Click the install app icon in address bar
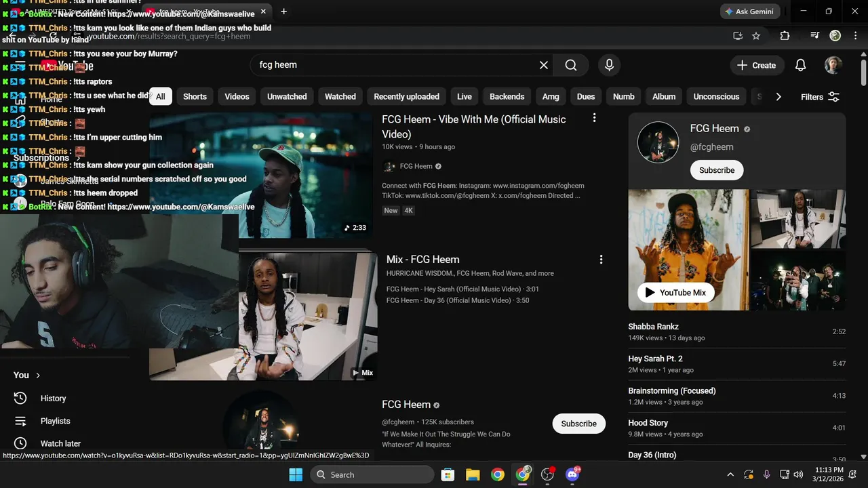This screenshot has height=488, width=868. pos(738,36)
